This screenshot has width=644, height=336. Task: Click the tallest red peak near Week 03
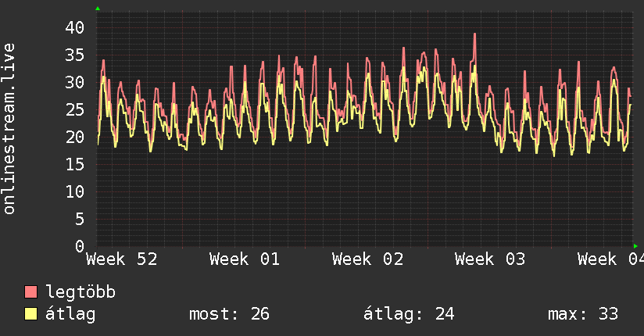click(474, 35)
